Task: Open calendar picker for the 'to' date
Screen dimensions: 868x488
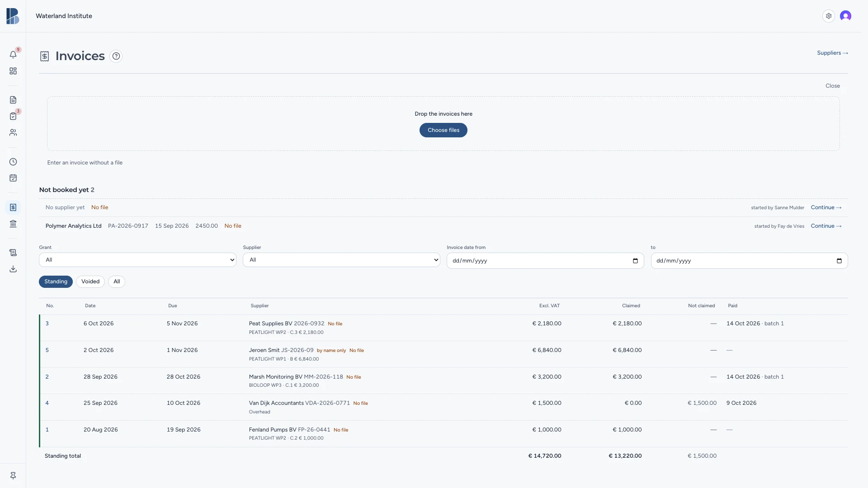Action: click(x=839, y=261)
